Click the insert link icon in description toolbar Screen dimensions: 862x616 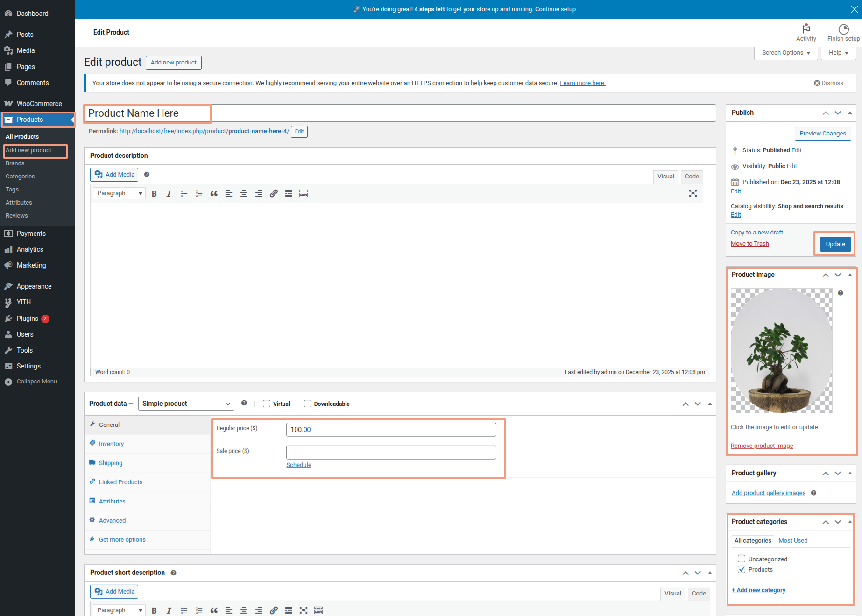274,193
